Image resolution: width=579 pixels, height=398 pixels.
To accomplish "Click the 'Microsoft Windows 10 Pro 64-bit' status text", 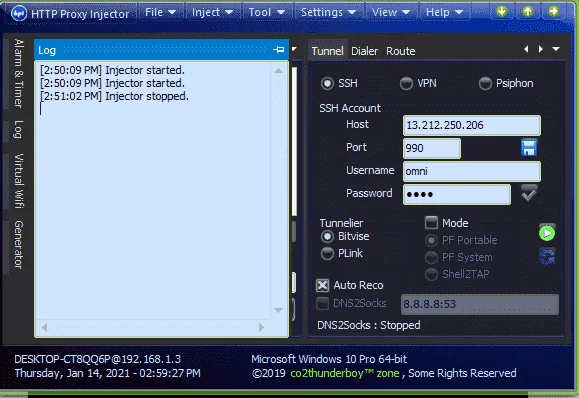I will click(x=329, y=359).
